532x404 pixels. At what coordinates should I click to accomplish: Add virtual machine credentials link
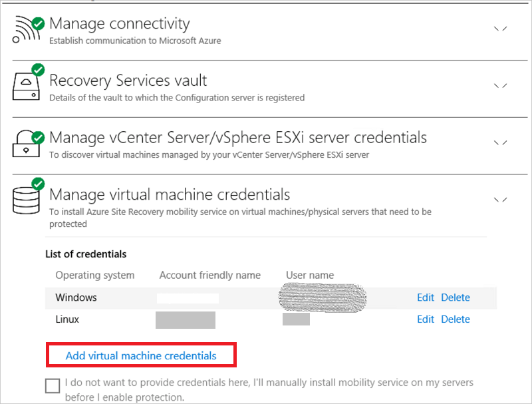[141, 355]
